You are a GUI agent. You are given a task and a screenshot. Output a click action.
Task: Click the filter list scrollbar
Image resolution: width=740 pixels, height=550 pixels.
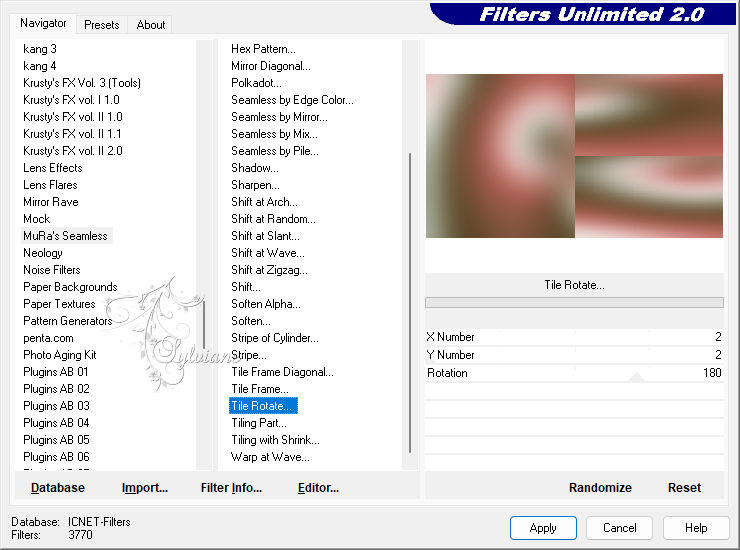pos(410,302)
